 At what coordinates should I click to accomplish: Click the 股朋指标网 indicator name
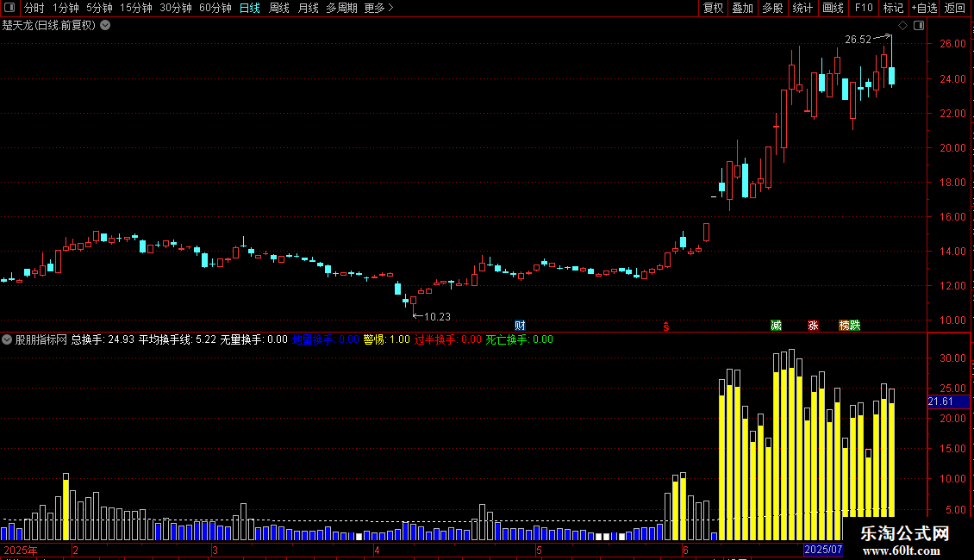(41, 339)
